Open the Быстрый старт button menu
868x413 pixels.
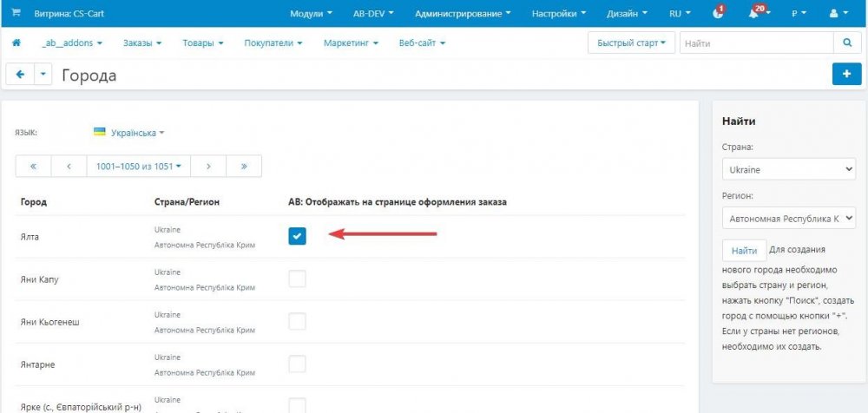[631, 43]
